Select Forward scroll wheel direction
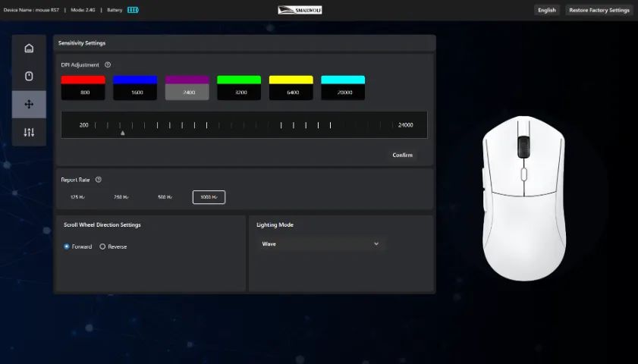638x364 pixels. tap(77, 246)
